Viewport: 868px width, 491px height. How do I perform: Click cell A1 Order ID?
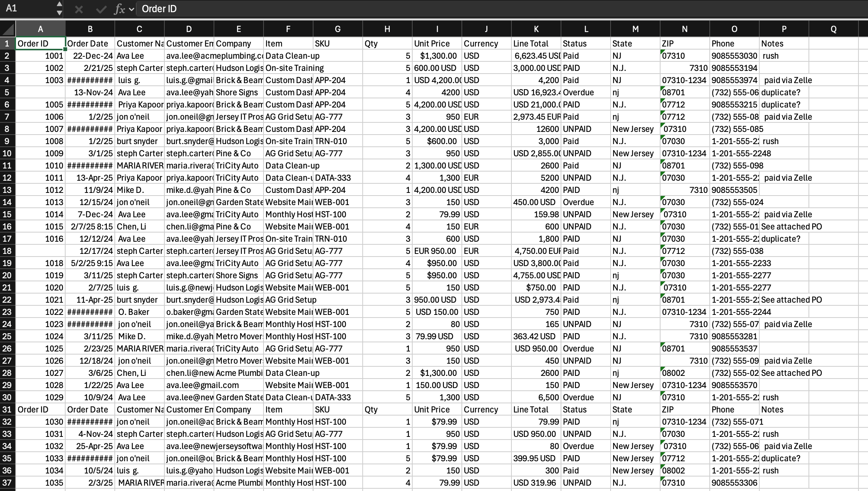click(x=40, y=43)
